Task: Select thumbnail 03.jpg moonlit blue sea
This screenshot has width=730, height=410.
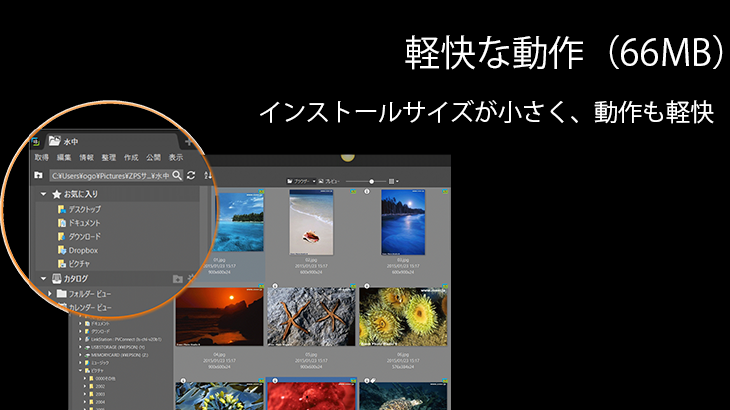Action: tap(403, 222)
